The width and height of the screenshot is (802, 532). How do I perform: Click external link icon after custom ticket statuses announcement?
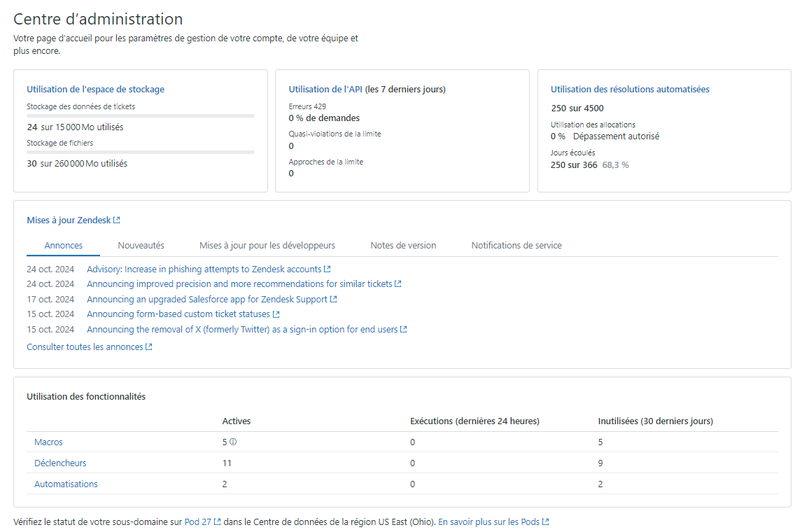pyautogui.click(x=276, y=314)
